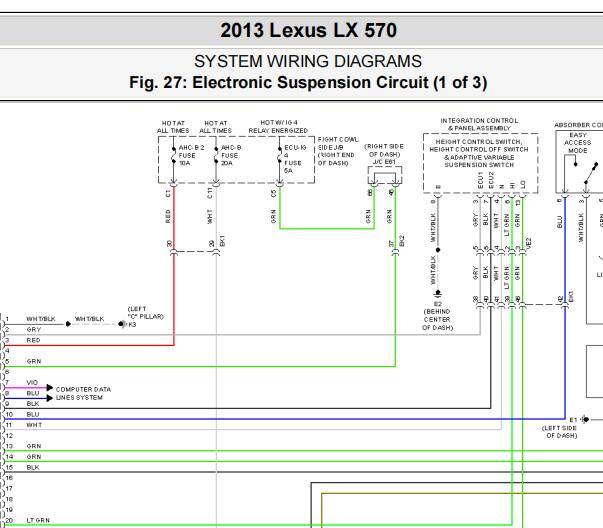Select the 'ECU-IG 4 FUSE 5A' label
The width and height of the screenshot is (603, 528).
click(295, 159)
